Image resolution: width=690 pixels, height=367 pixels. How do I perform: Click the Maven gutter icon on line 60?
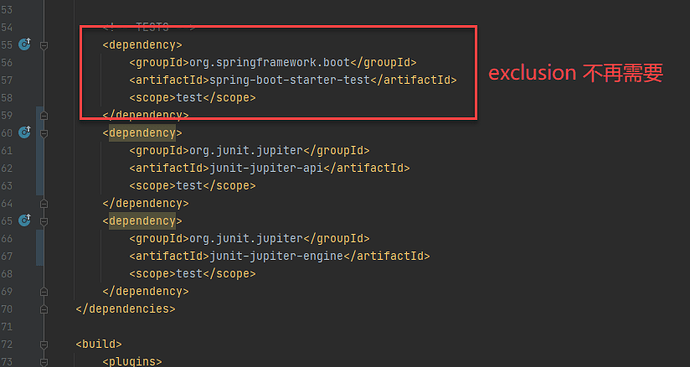tap(25, 132)
